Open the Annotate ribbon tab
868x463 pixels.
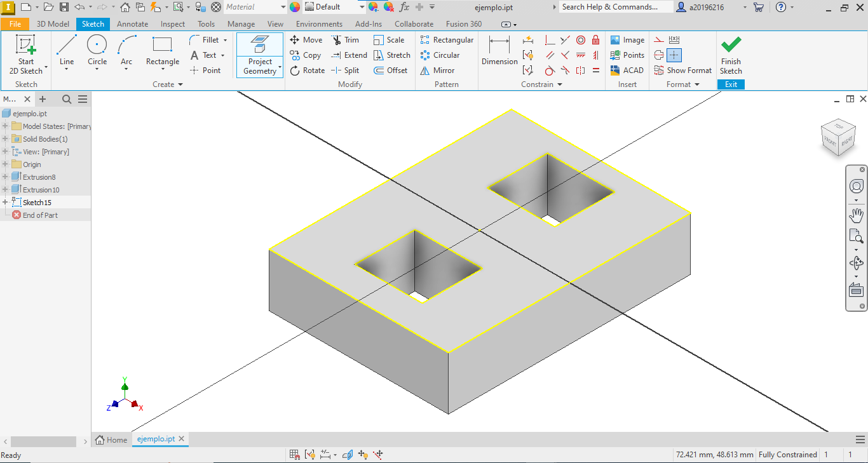click(x=132, y=24)
